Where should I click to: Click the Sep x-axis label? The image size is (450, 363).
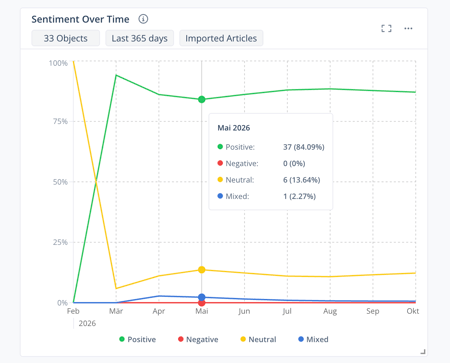coord(373,311)
